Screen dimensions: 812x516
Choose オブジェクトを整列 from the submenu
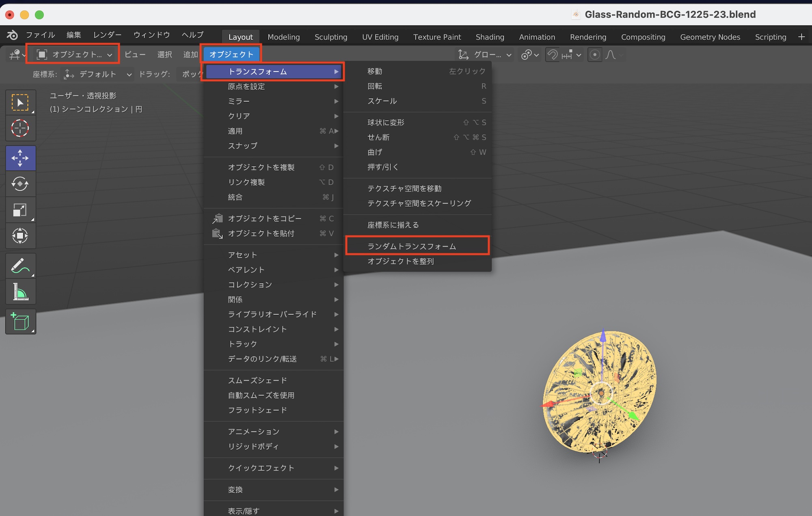click(400, 261)
